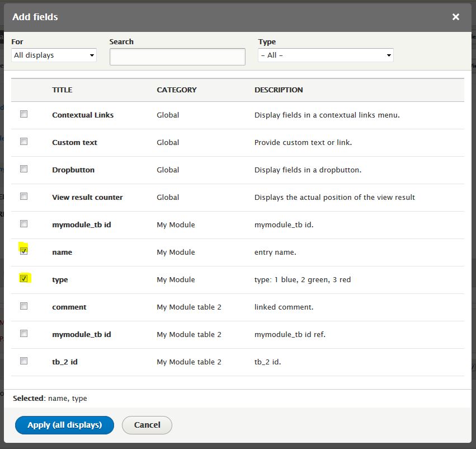Image resolution: width=476 pixels, height=449 pixels.
Task: Click 'Provide custom text or link.' description
Action: (x=303, y=142)
